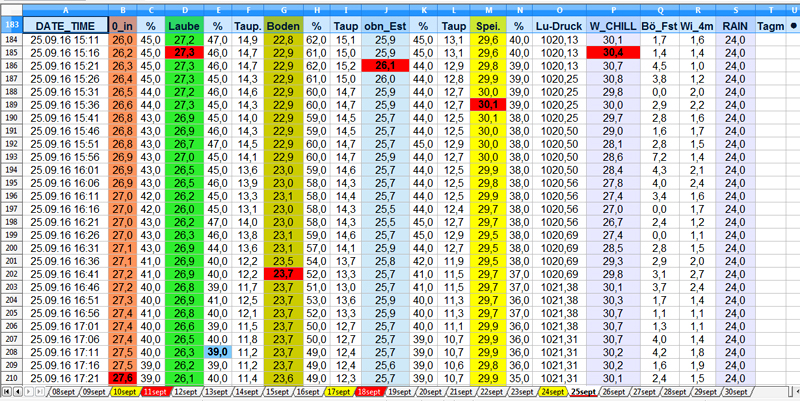Click the W_CHILL header cell
The height and width of the screenshot is (401, 800).
pyautogui.click(x=613, y=26)
